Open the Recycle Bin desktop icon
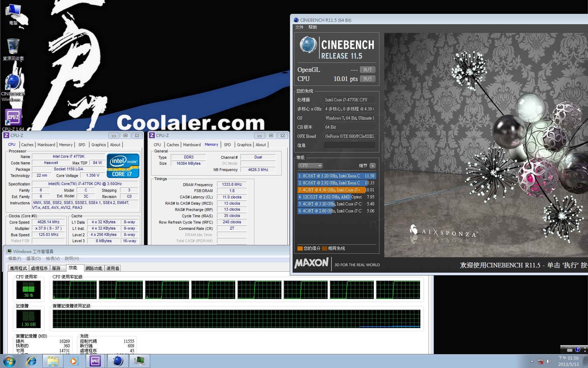 pyautogui.click(x=13, y=49)
